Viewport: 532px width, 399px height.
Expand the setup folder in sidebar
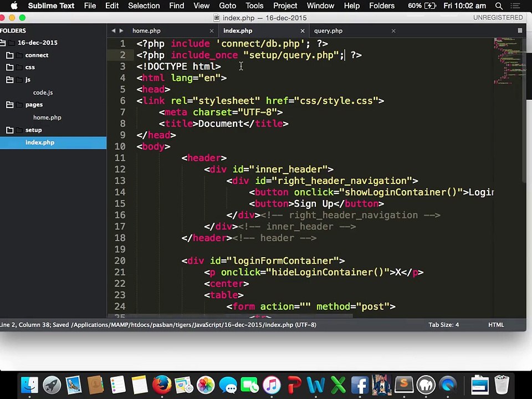(10, 130)
